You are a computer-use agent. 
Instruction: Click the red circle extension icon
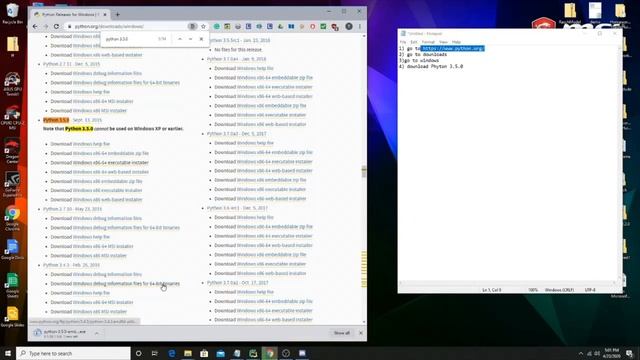(313, 27)
